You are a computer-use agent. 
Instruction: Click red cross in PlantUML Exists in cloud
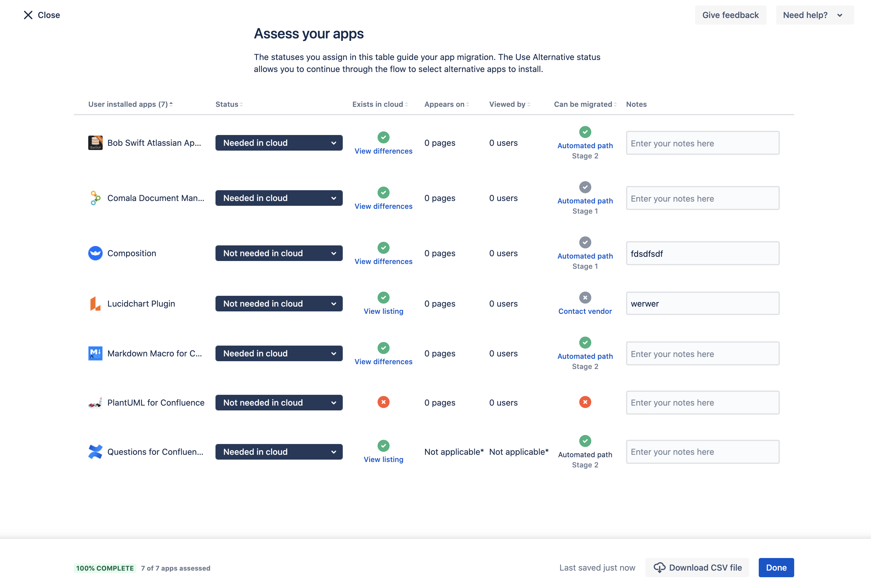click(383, 402)
